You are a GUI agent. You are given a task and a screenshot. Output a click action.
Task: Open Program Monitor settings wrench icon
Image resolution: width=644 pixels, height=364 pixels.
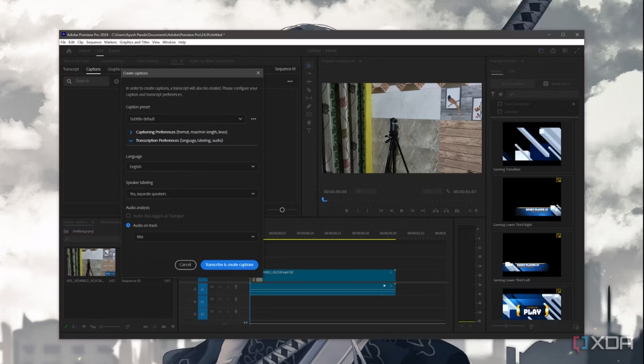(x=448, y=192)
